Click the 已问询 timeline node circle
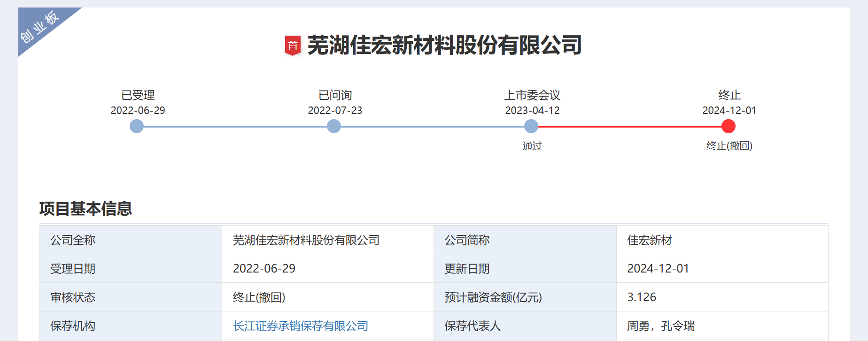Screen dimensions: 868x341 click(x=334, y=126)
